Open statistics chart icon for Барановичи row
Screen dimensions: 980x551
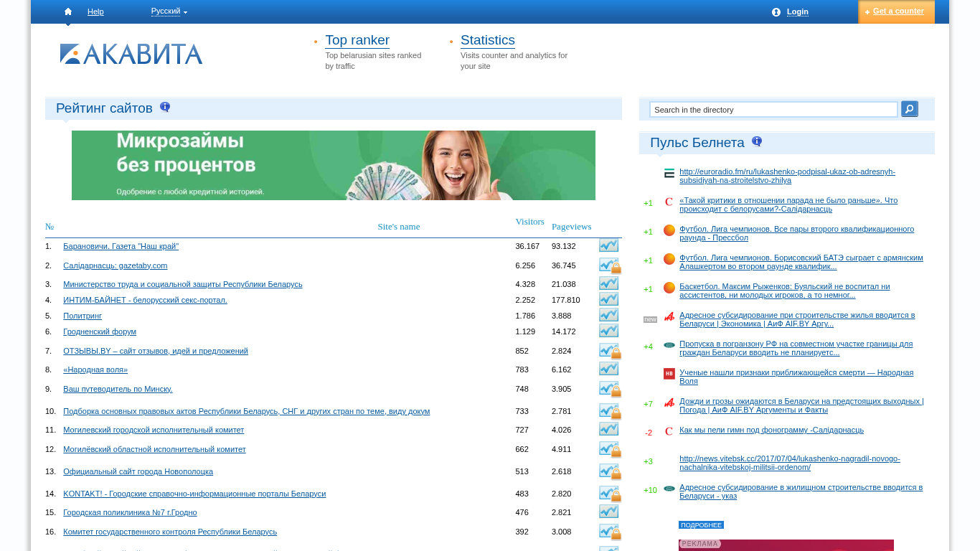pos(608,245)
